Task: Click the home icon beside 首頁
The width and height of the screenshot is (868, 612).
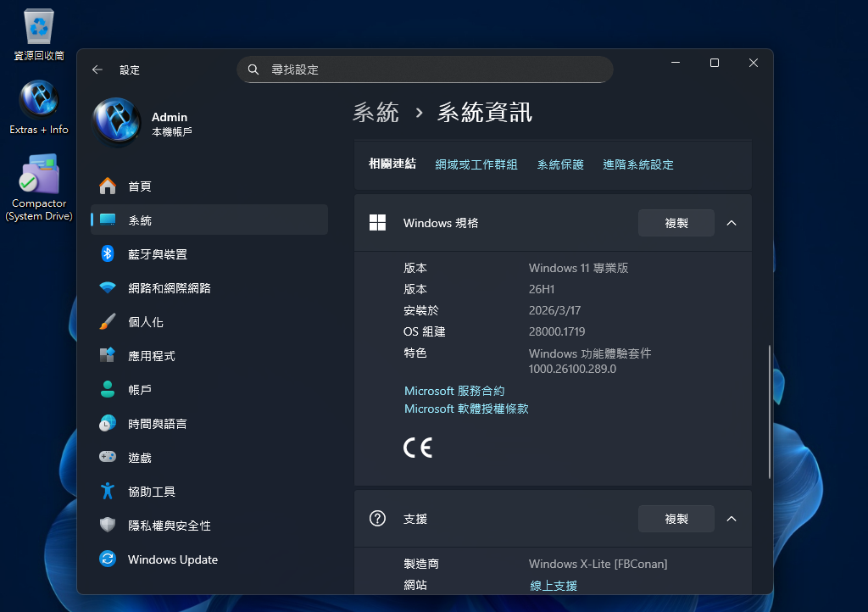Action: 108,186
